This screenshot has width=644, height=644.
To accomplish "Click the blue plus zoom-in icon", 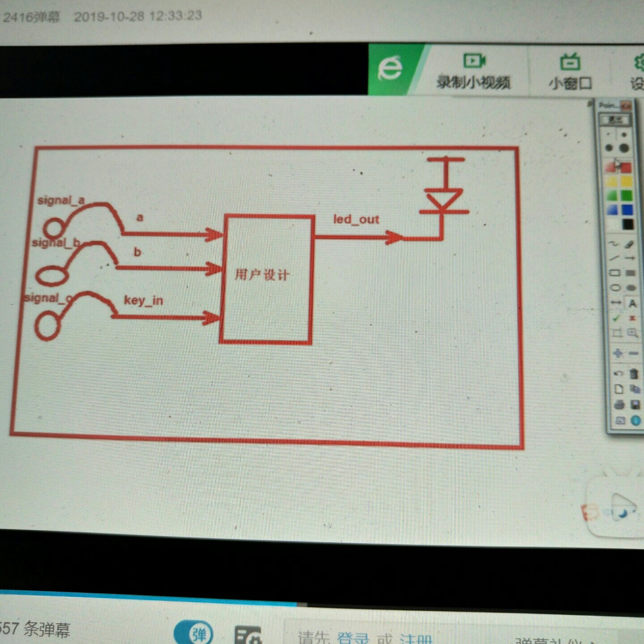I will (618, 353).
